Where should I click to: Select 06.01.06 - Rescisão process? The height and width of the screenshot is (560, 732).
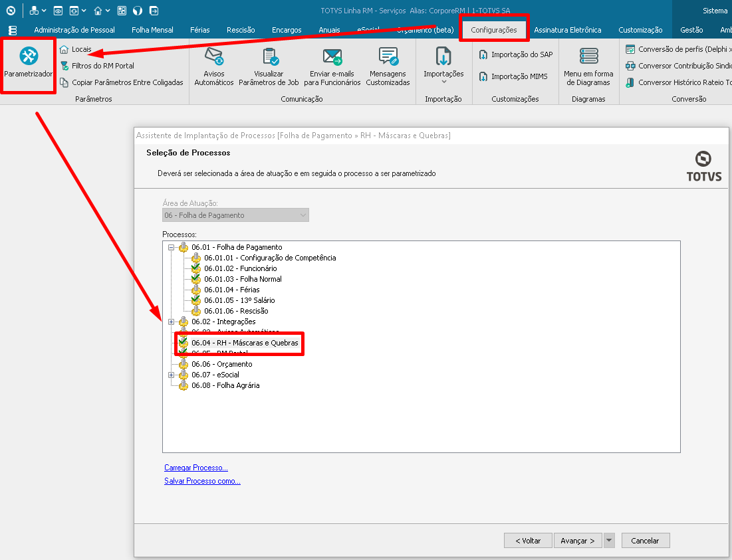[x=236, y=312]
